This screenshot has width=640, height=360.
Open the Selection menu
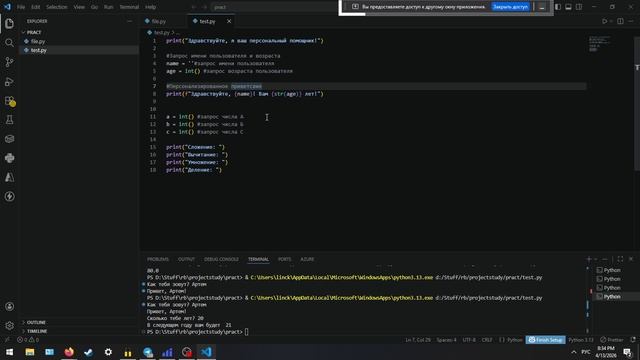point(57,7)
